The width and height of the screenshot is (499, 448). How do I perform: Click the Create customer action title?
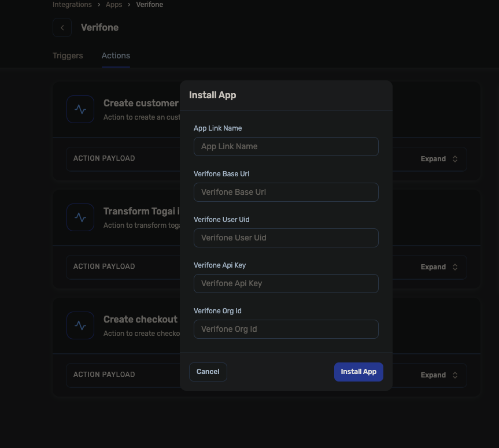141,103
